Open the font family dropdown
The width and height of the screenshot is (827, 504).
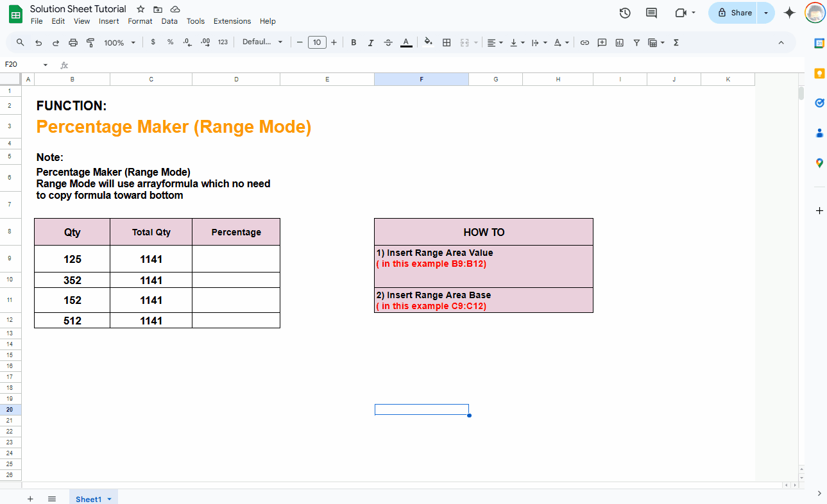262,42
